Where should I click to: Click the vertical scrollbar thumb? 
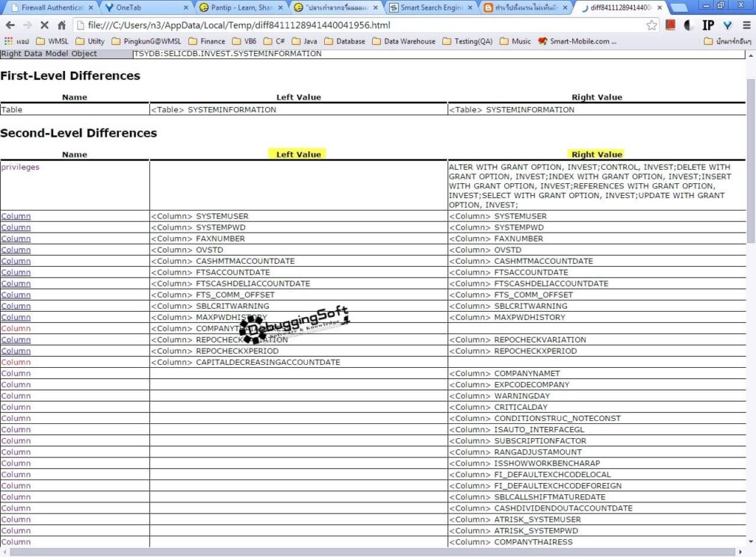[751, 160]
